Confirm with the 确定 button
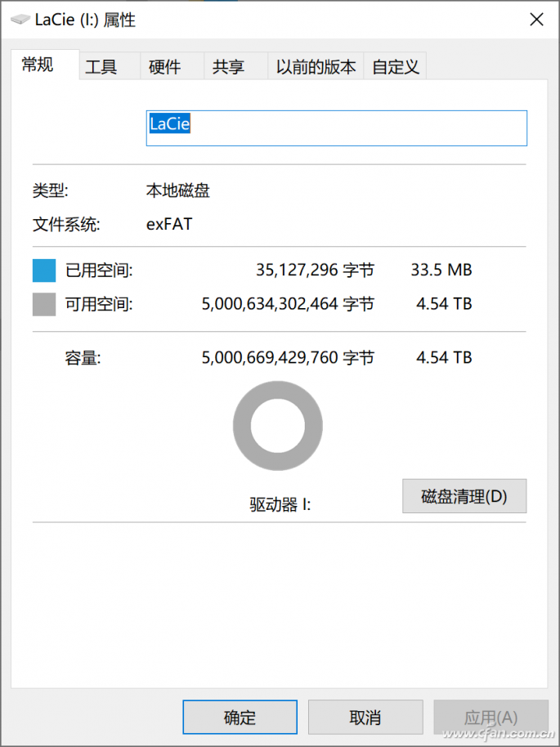Screen dimensions: 560x747 (240, 717)
